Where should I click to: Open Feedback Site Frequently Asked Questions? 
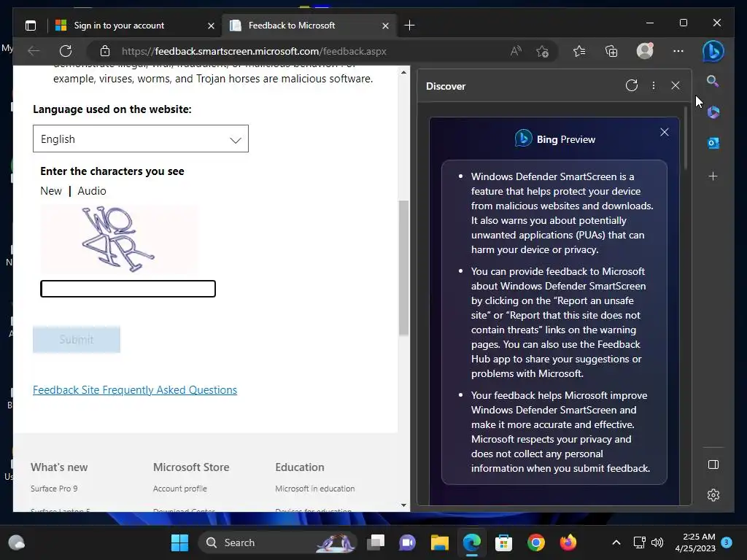click(135, 390)
